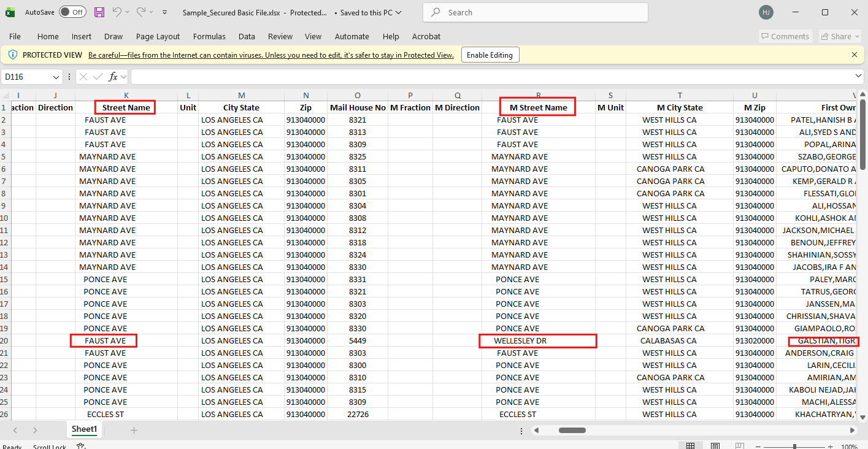Open the Automate ribbon tab
868x449 pixels.
352,37
